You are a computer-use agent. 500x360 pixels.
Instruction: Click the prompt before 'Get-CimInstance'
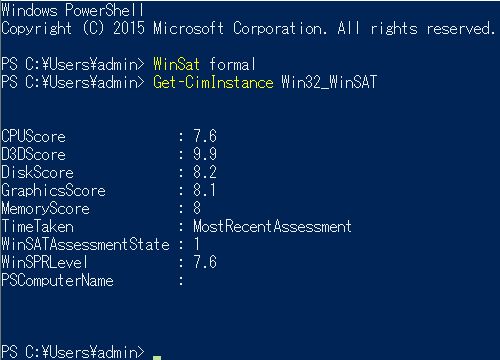(73, 82)
